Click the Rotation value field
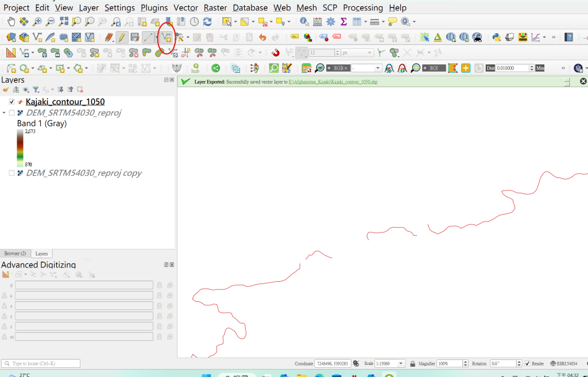 503,363
